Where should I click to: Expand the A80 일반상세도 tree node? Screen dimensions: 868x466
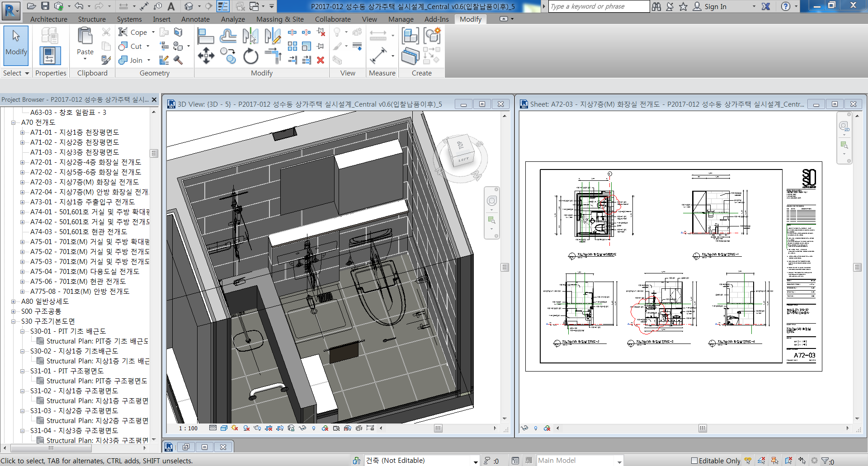coord(14,301)
